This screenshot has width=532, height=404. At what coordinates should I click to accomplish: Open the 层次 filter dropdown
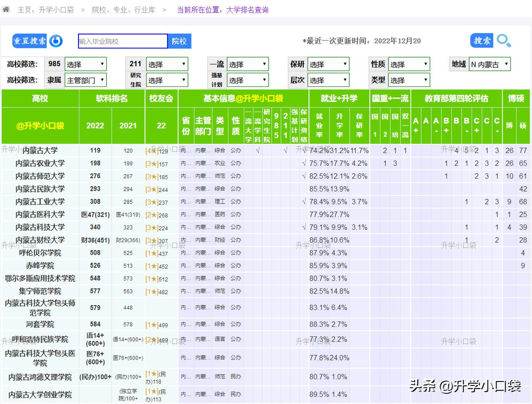(328, 80)
